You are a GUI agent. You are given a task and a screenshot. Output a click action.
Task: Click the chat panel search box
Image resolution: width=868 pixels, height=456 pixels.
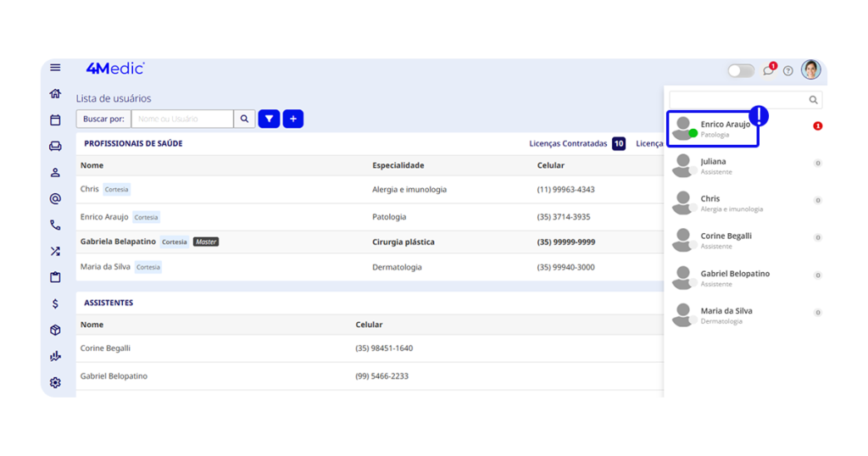(x=738, y=100)
